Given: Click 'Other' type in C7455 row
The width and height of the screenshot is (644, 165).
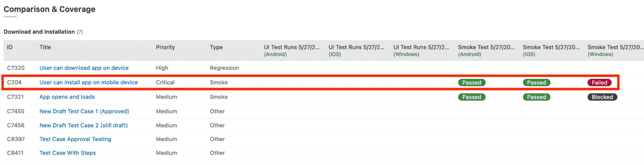Looking at the screenshot, I should coord(217,112).
